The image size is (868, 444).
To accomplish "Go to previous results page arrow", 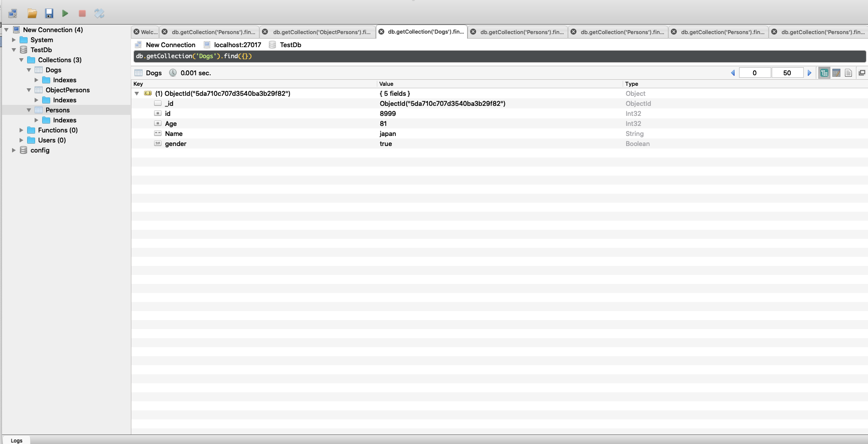I will click(x=733, y=73).
